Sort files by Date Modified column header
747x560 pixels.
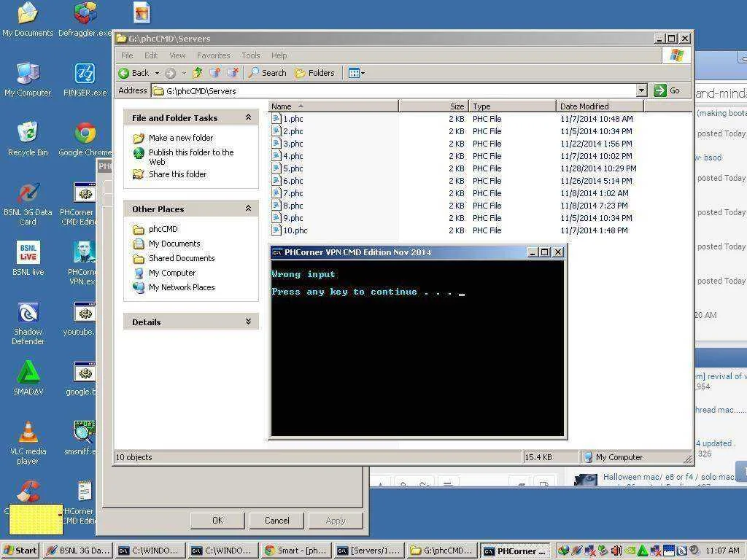pos(600,106)
